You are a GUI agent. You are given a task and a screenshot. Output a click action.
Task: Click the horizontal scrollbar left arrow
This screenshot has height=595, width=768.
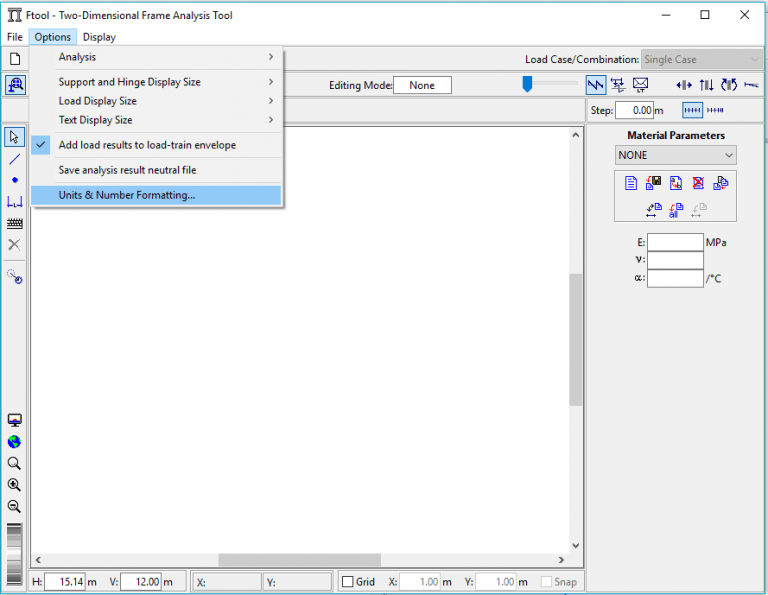coord(38,560)
